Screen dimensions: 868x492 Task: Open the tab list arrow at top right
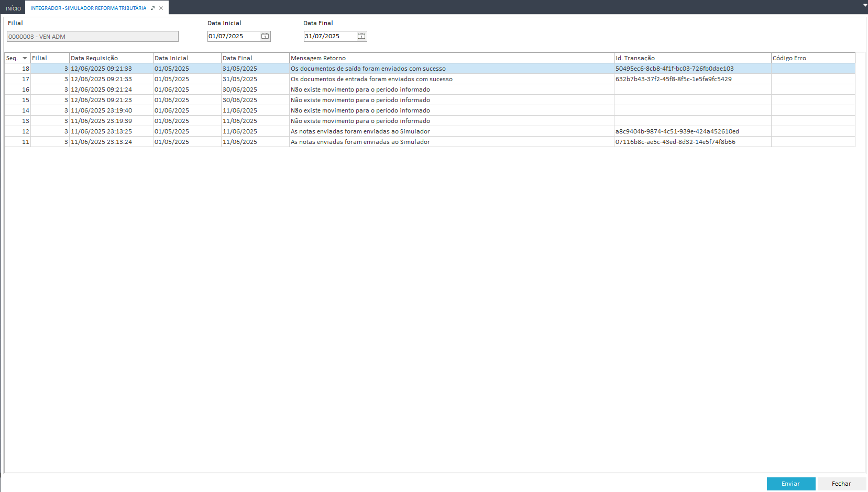pos(865,5)
